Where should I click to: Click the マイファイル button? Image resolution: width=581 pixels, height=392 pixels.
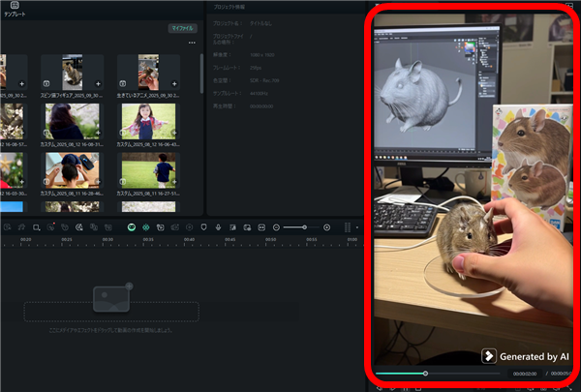pyautogui.click(x=183, y=30)
